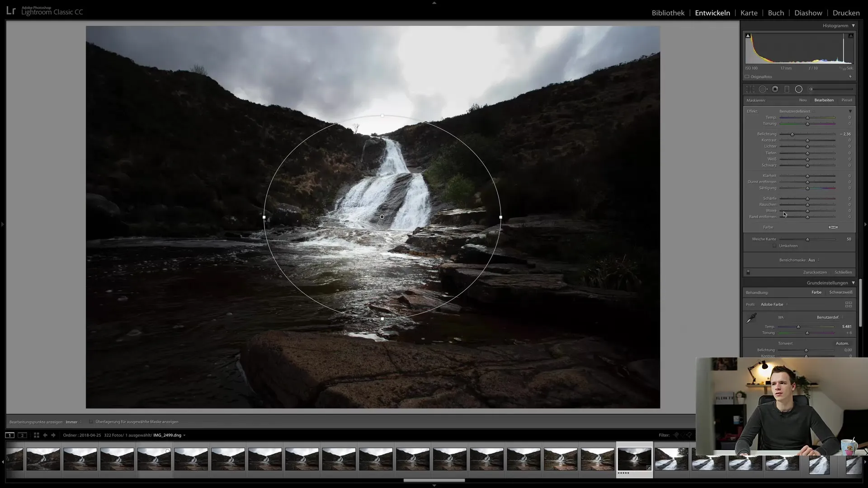Pick the white balance eyedropper tool

click(751, 319)
